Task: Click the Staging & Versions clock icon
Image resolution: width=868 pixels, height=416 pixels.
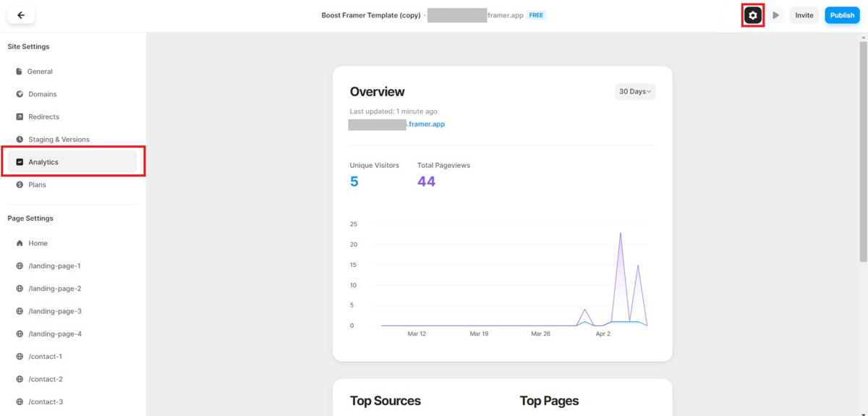Action: tap(20, 139)
